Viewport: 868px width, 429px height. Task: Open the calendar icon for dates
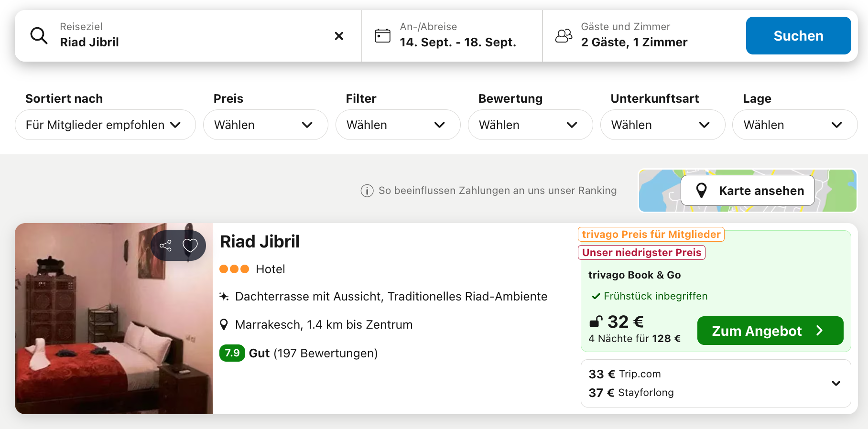pyautogui.click(x=382, y=36)
